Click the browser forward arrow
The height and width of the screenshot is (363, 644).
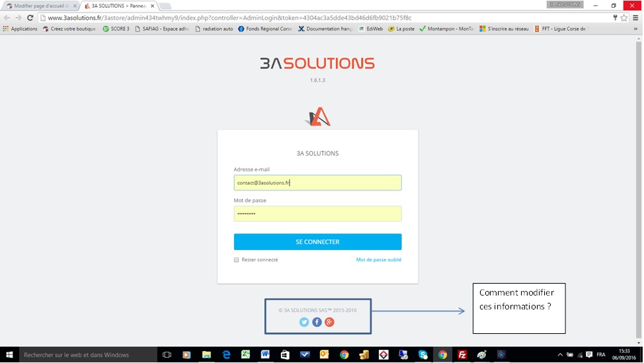click(18, 18)
